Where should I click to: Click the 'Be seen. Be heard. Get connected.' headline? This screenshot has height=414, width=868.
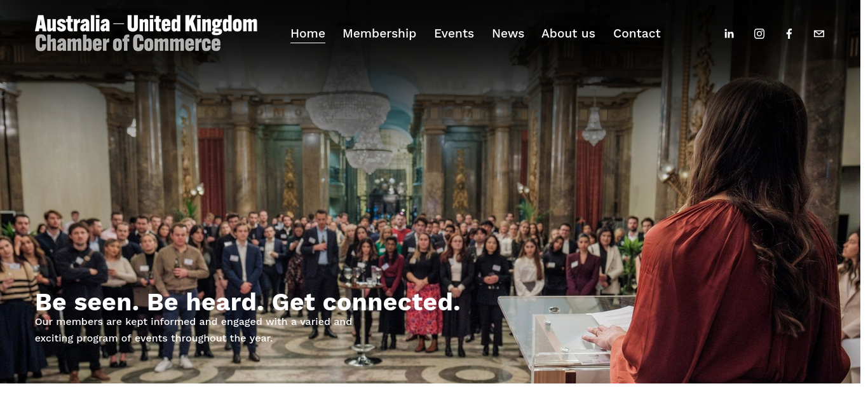[247, 302]
